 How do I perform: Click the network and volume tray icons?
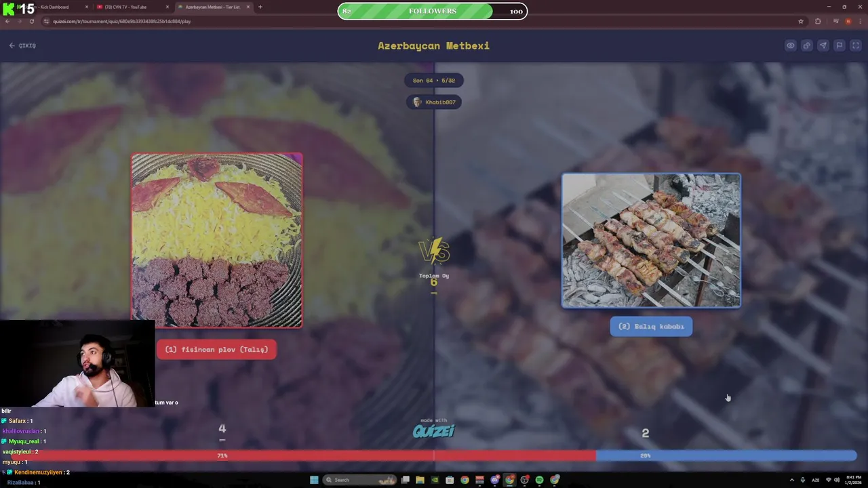pos(832,480)
